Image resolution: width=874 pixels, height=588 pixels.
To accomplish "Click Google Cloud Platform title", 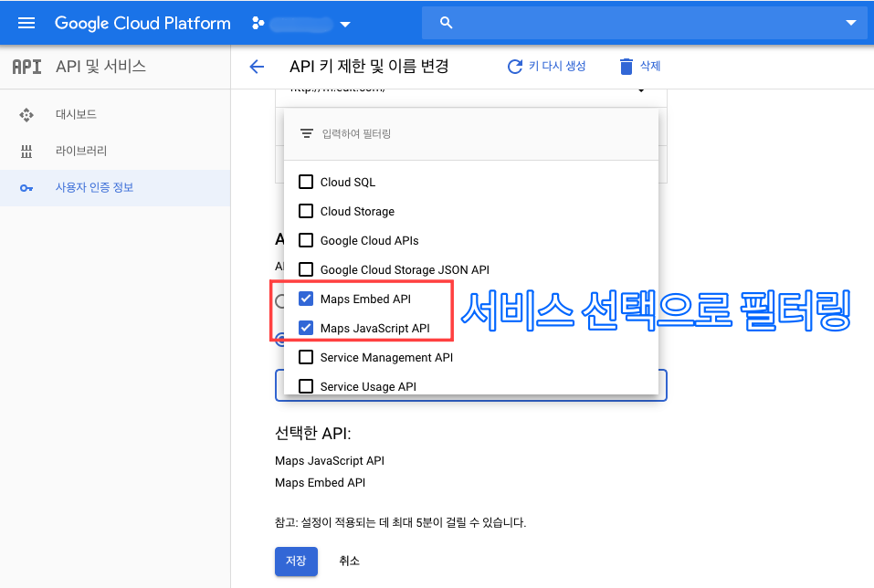I will tap(142, 23).
